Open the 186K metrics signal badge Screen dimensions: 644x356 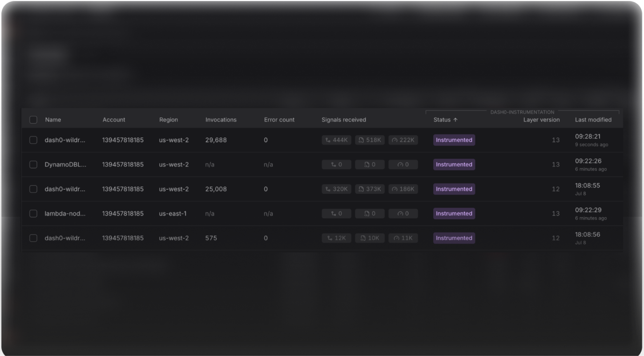(x=403, y=189)
